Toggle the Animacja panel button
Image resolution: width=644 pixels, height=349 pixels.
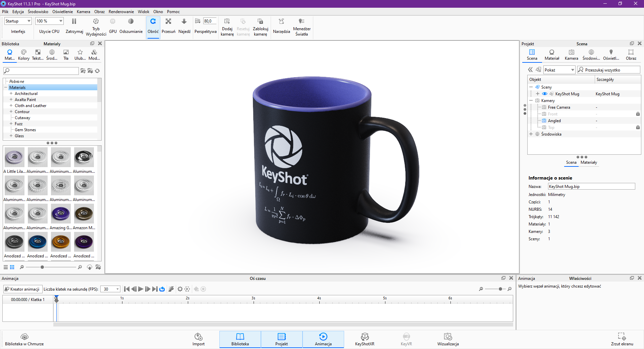(323, 339)
